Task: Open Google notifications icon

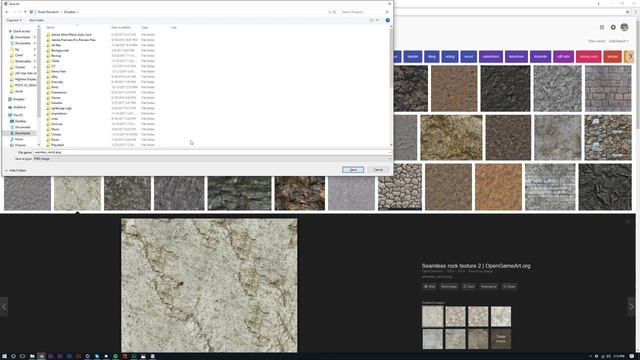Action: coord(613,27)
